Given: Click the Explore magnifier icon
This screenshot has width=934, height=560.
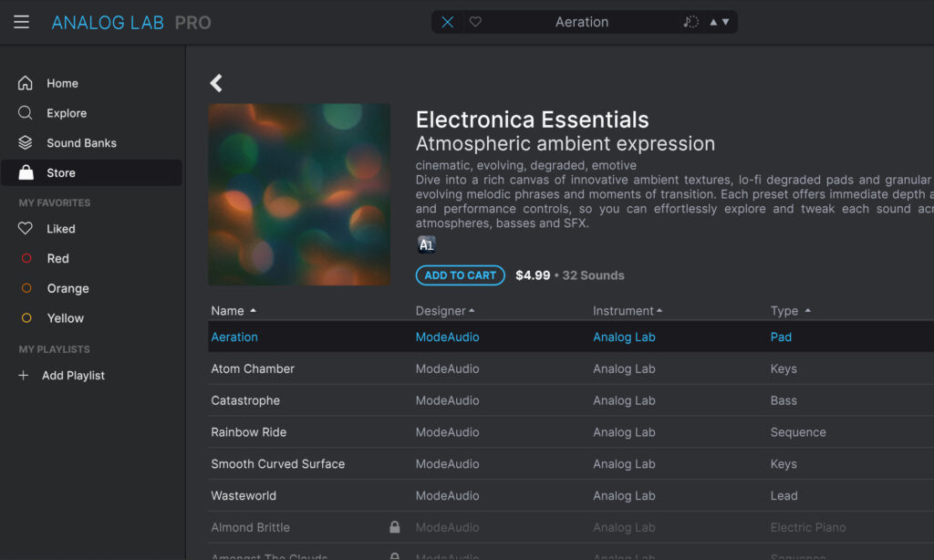Looking at the screenshot, I should 25,112.
